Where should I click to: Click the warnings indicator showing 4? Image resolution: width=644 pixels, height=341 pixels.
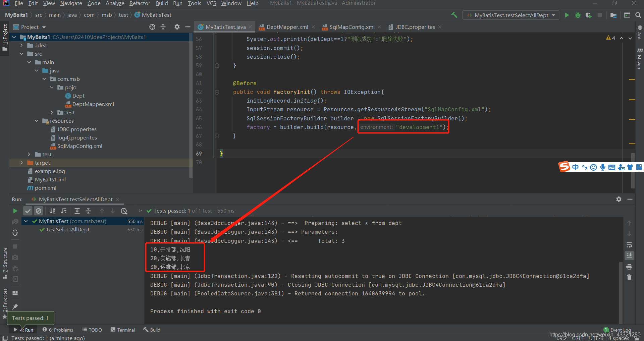pos(610,38)
